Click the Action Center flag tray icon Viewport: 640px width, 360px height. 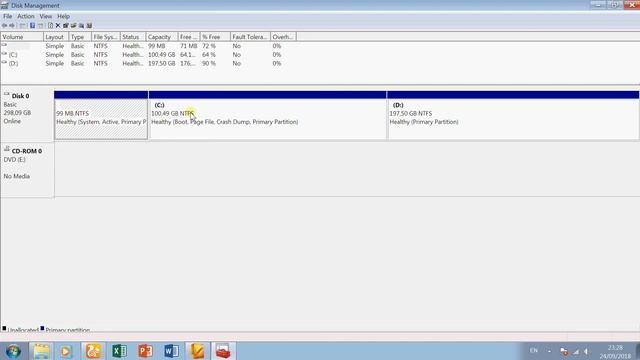pos(564,351)
